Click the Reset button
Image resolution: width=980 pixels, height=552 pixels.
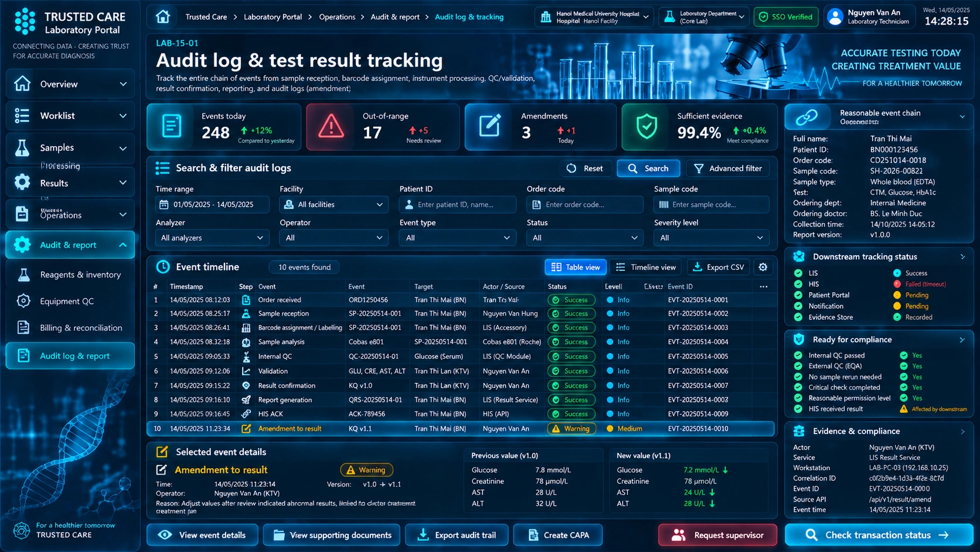coord(584,168)
